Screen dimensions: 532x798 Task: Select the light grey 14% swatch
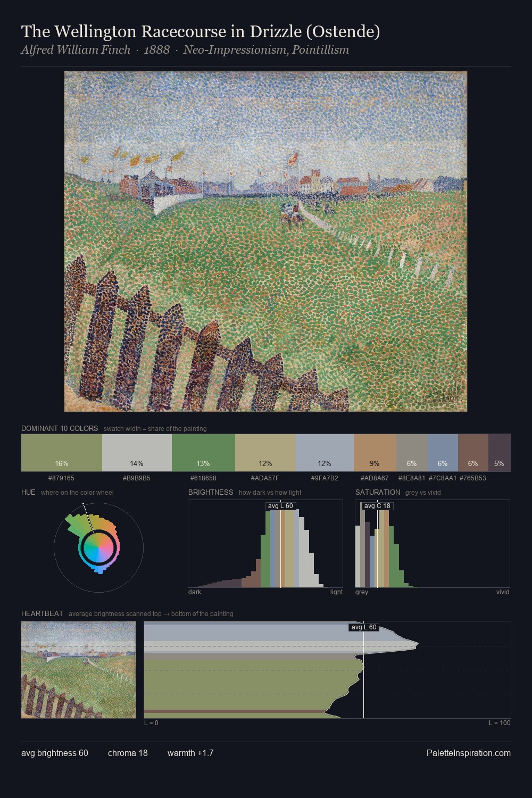pyautogui.click(x=137, y=453)
